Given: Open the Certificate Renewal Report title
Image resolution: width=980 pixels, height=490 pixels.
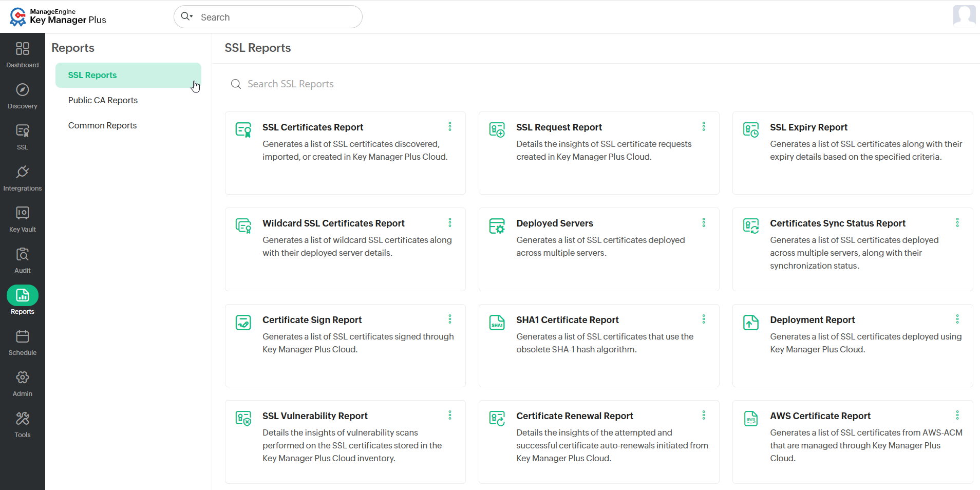Looking at the screenshot, I should 574,416.
